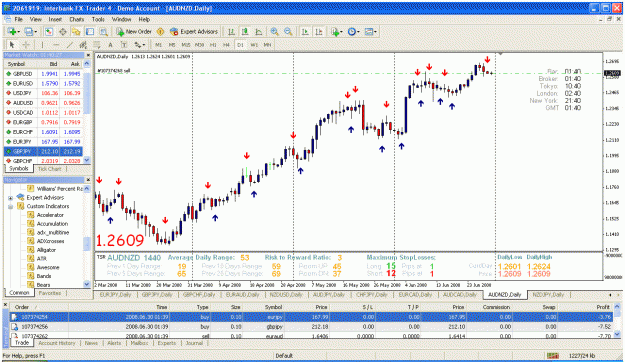
Task: Open the NZDJPY,Daily chart tab
Action: click(x=548, y=295)
